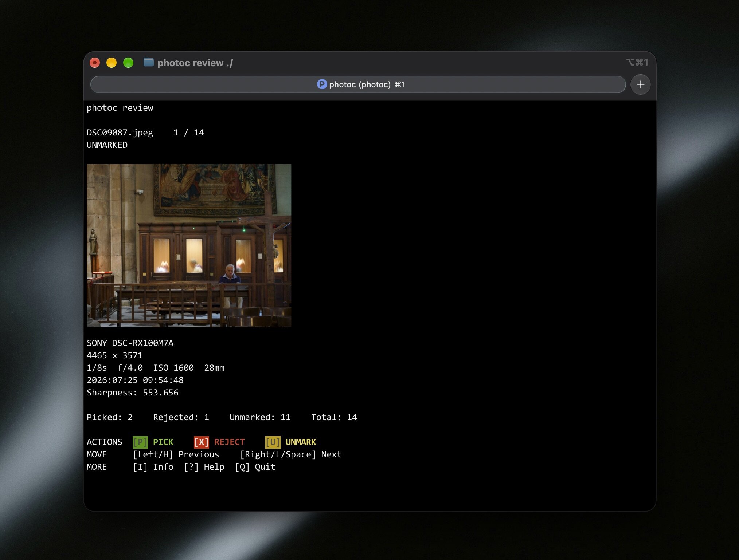The image size is (739, 560).
Task: Click the REJECT action label
Action: (229, 442)
